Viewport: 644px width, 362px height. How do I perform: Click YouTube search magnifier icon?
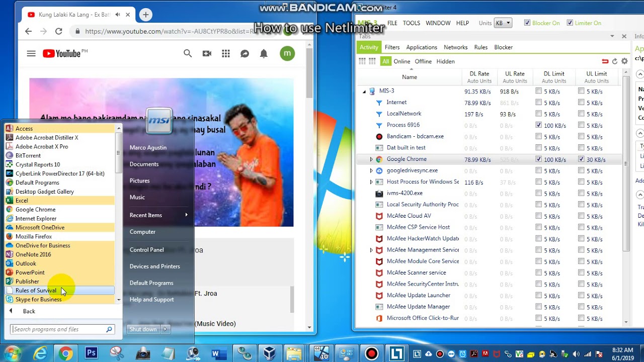point(188,53)
